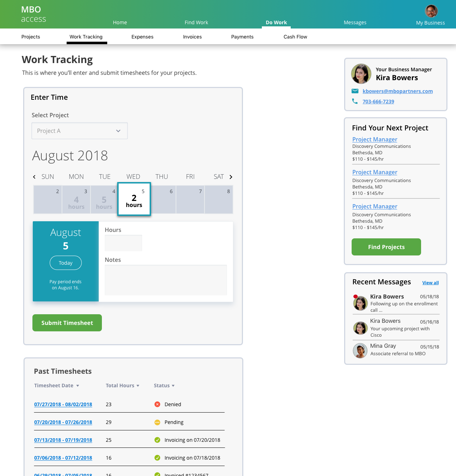Click the Notes text area
Screen dimensions: 456x476
[x=166, y=280]
